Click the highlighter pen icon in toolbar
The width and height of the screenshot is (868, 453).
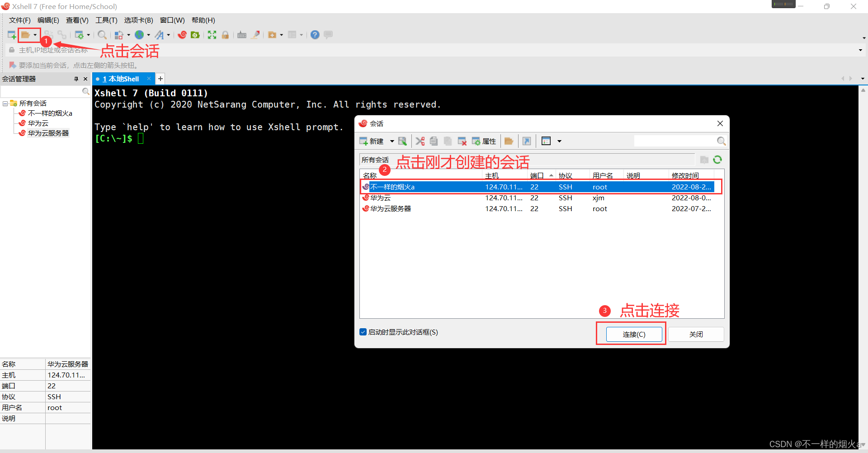coord(255,35)
